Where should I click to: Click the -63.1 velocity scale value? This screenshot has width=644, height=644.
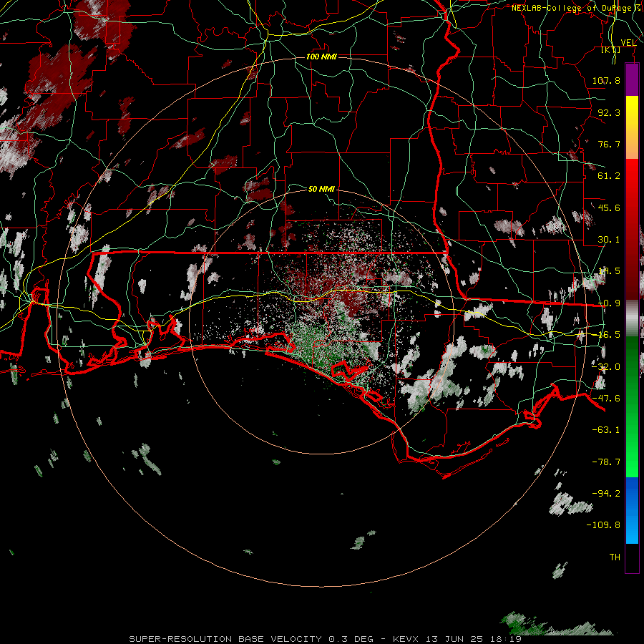606,430
